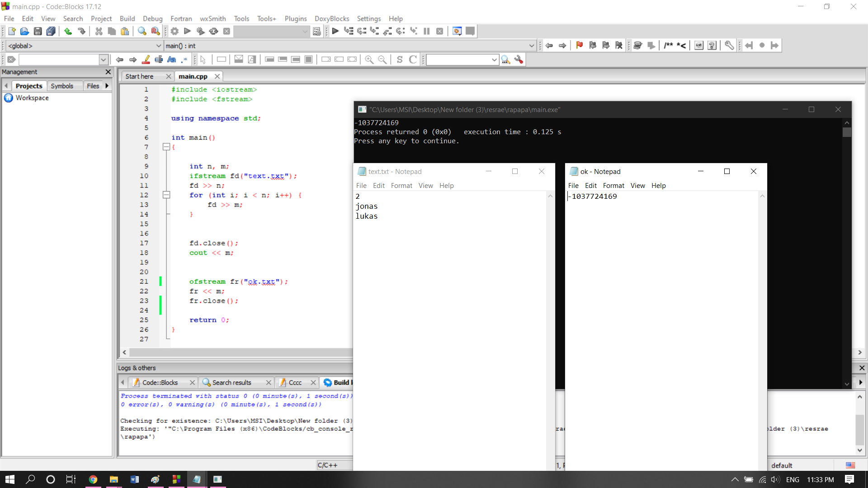Click the Save all files icon
The width and height of the screenshot is (868, 488).
[x=51, y=31]
